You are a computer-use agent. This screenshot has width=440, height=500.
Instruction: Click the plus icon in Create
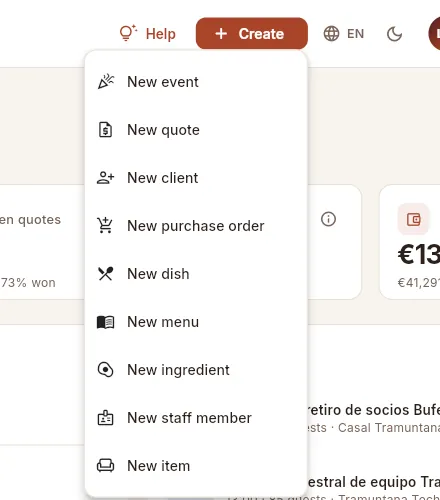point(221,34)
